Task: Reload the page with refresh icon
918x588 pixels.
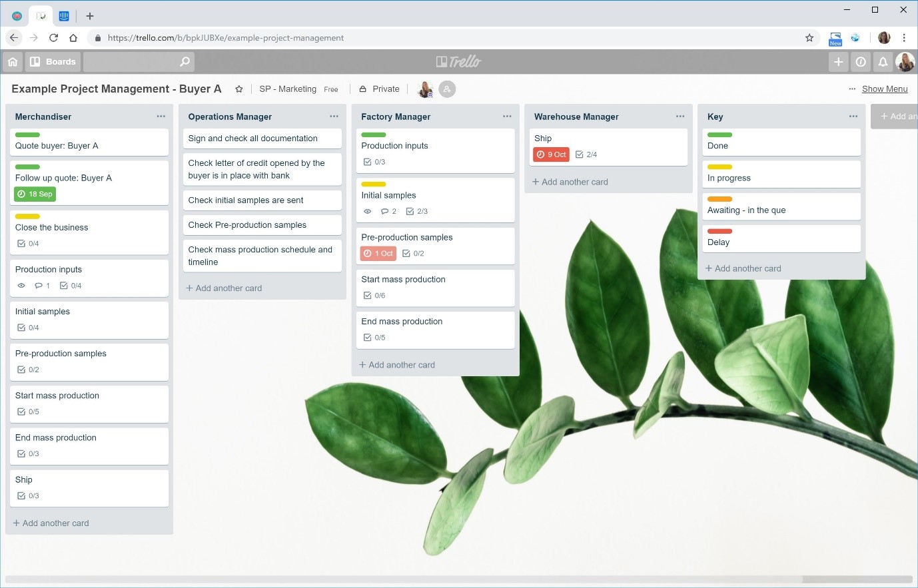Action: (54, 38)
